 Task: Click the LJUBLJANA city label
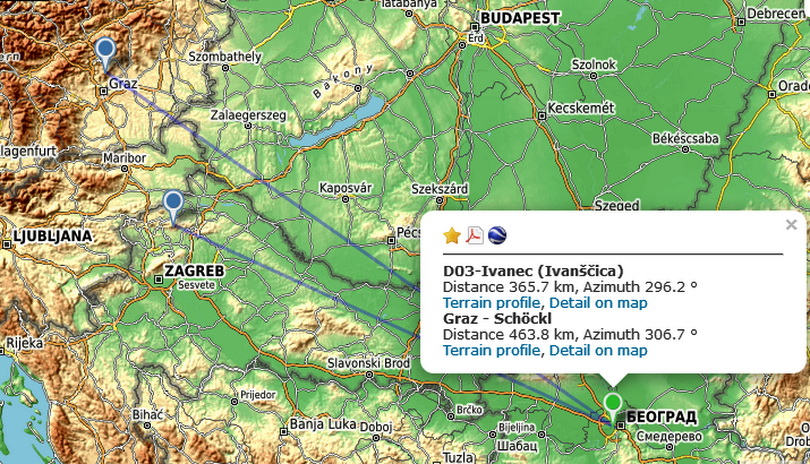tap(52, 237)
